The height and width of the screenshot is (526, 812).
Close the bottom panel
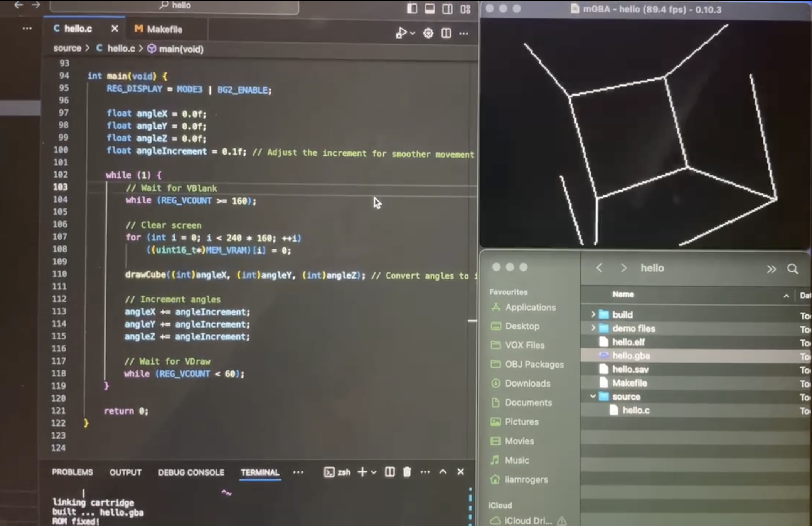[461, 472]
